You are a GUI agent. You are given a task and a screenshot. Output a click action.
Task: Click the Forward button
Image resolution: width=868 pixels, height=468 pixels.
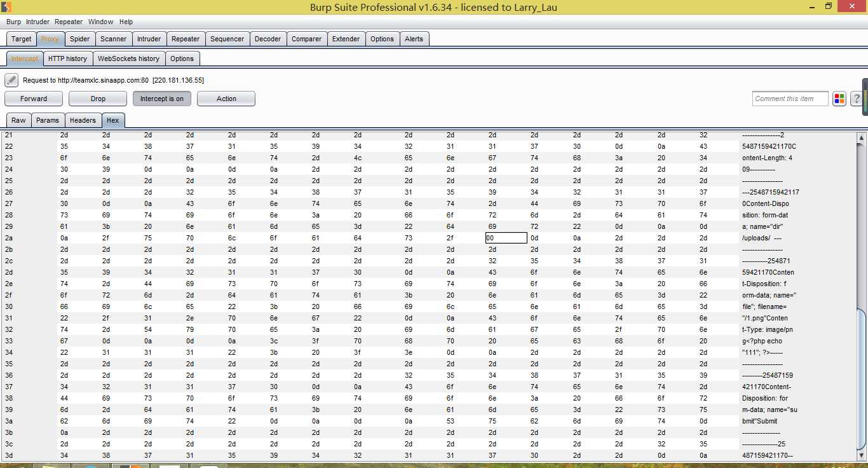(x=34, y=99)
